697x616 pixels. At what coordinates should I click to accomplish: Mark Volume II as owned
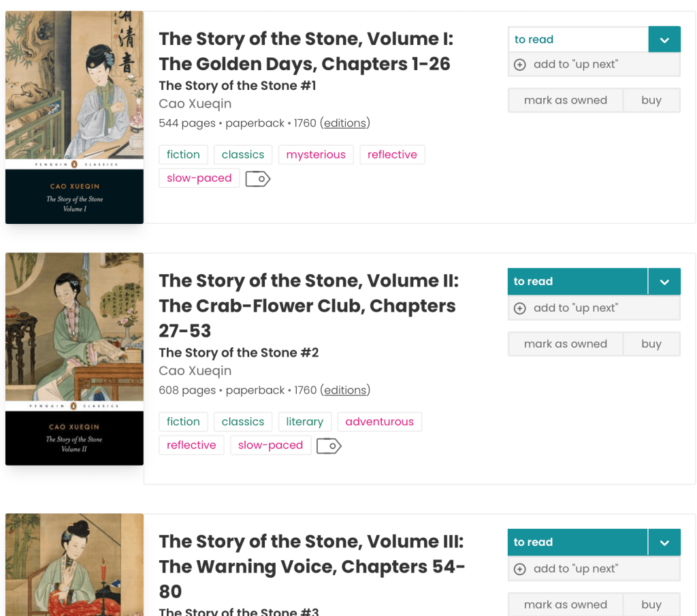pos(565,344)
